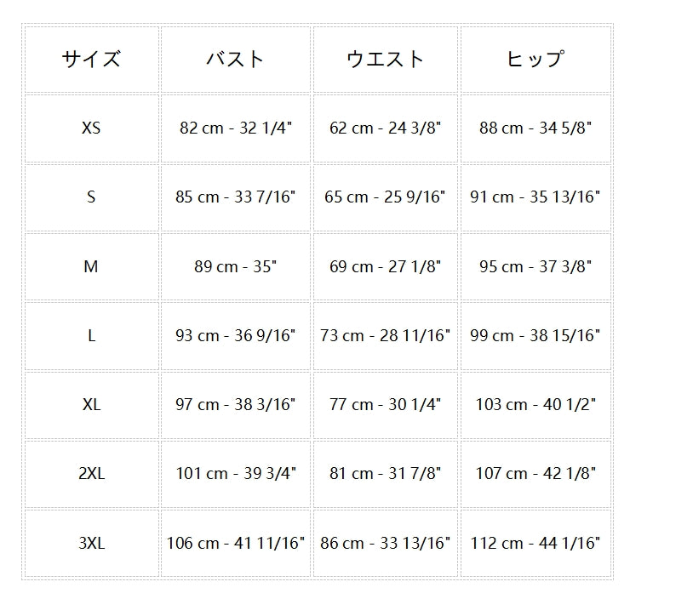Click the バスト column header
Viewport: 693px width, 616px height.
235,59
